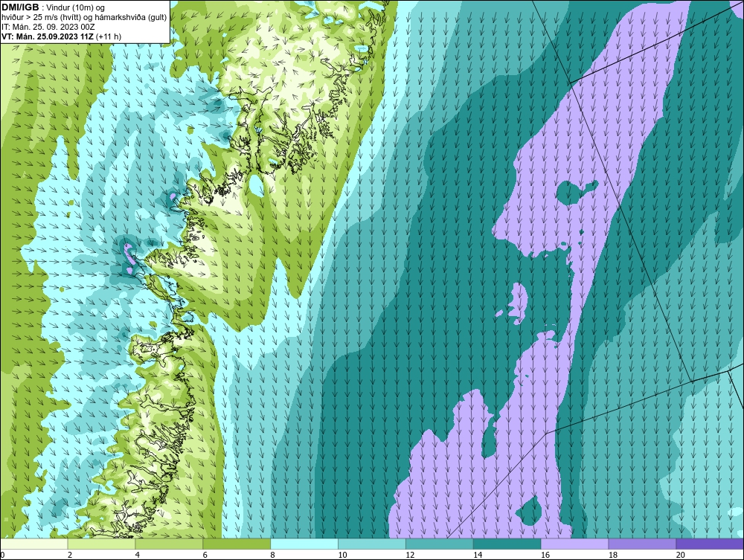Click the 8–10 m/s light cyan swatch
The width and height of the screenshot is (744, 560).
[304, 544]
